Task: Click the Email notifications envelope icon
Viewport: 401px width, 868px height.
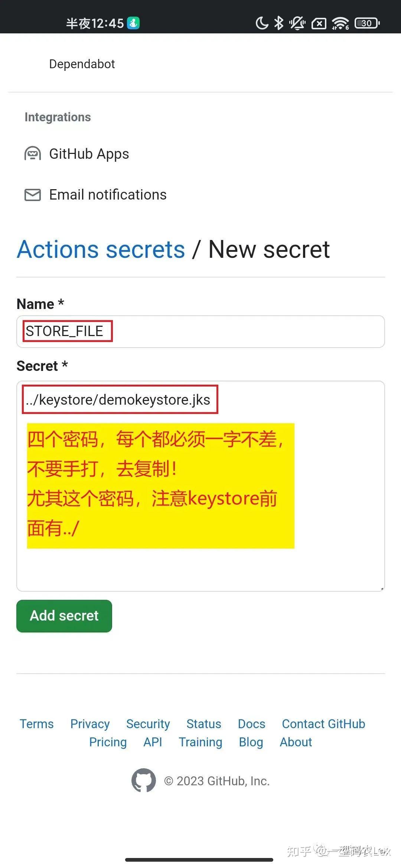Action: coord(33,195)
